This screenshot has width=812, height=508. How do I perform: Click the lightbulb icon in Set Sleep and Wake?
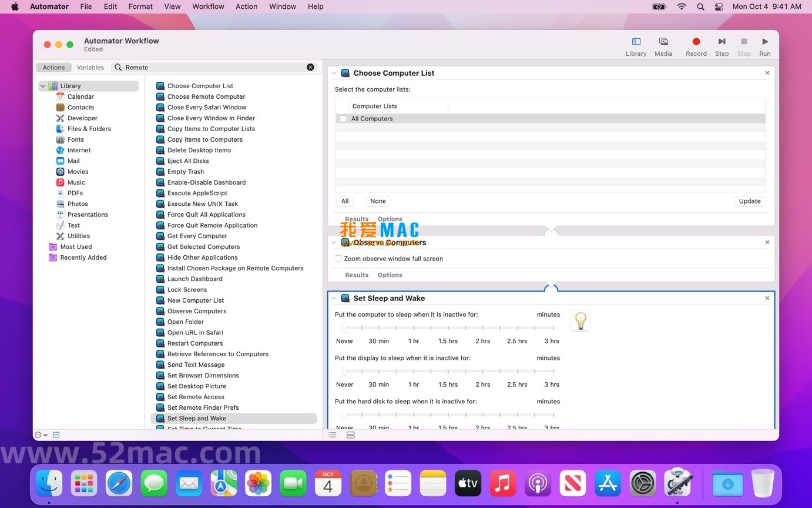(581, 321)
